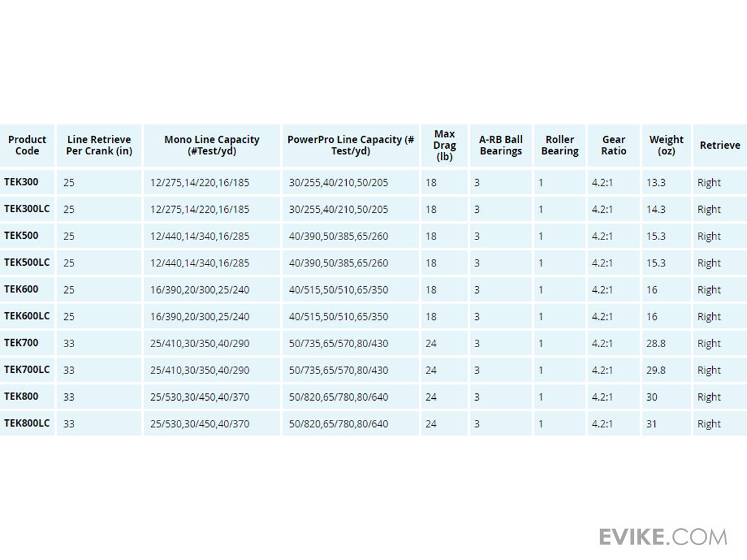Click the 28.8 weight for TEK700
747x560 pixels.
[655, 343]
